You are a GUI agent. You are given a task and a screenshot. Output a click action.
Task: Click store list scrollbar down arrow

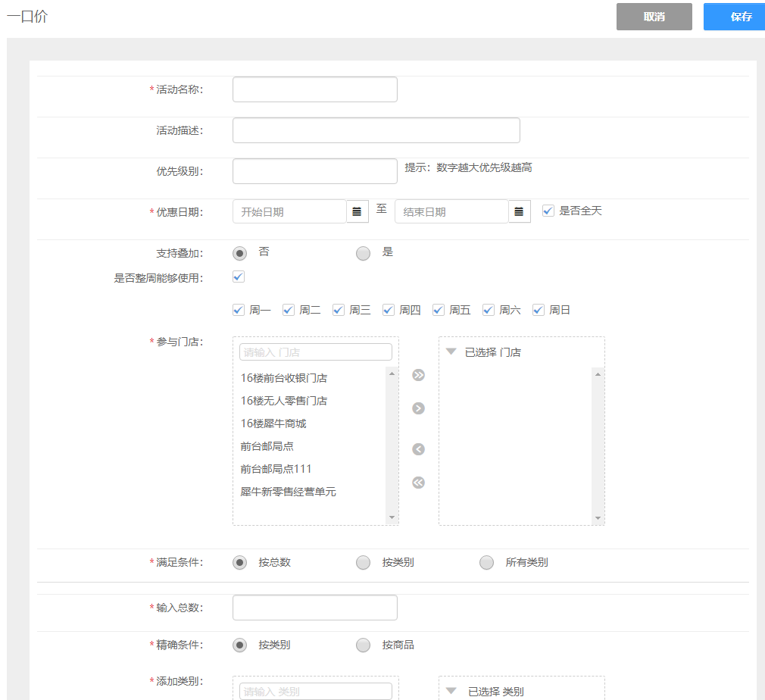coord(392,517)
